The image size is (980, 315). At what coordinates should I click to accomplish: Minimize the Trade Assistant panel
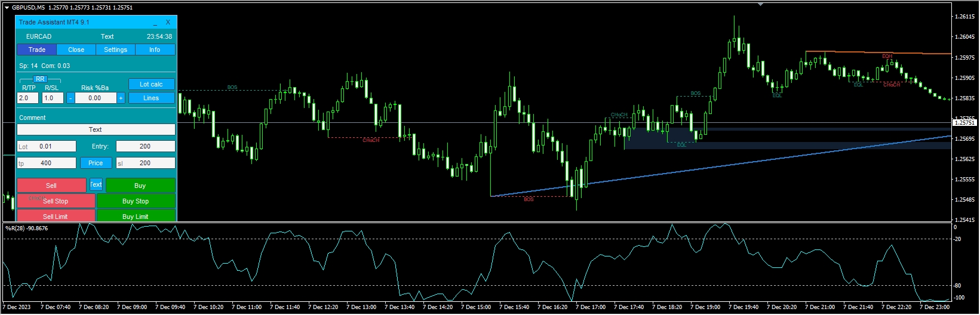click(155, 23)
